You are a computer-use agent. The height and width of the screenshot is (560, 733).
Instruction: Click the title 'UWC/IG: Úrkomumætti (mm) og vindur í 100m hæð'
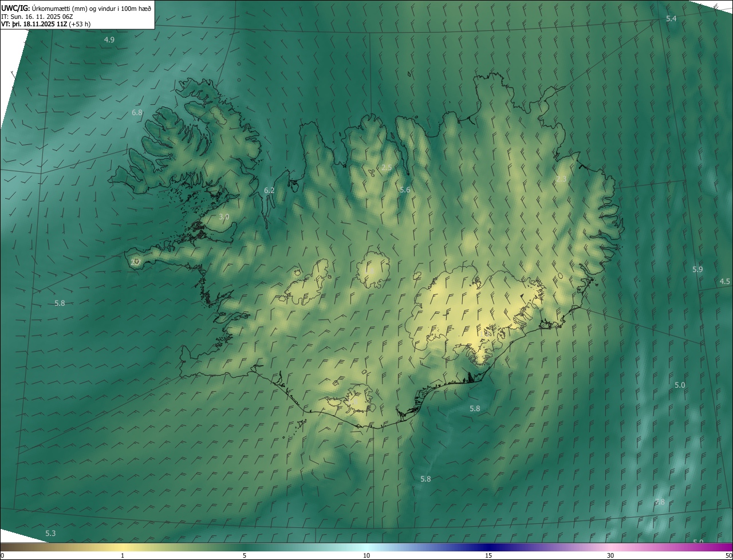(76, 8)
